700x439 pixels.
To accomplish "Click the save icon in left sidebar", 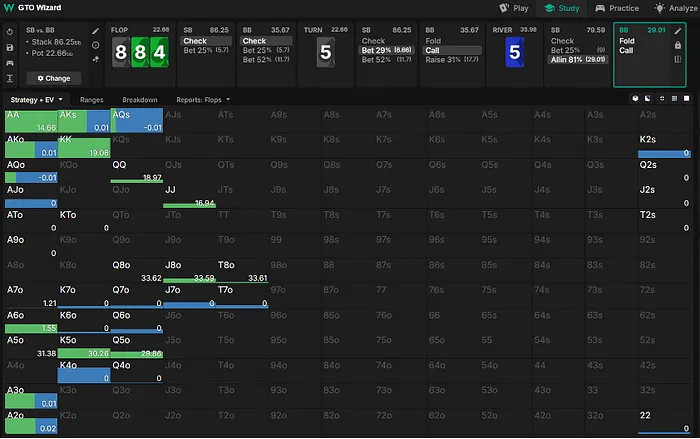I will (9, 46).
